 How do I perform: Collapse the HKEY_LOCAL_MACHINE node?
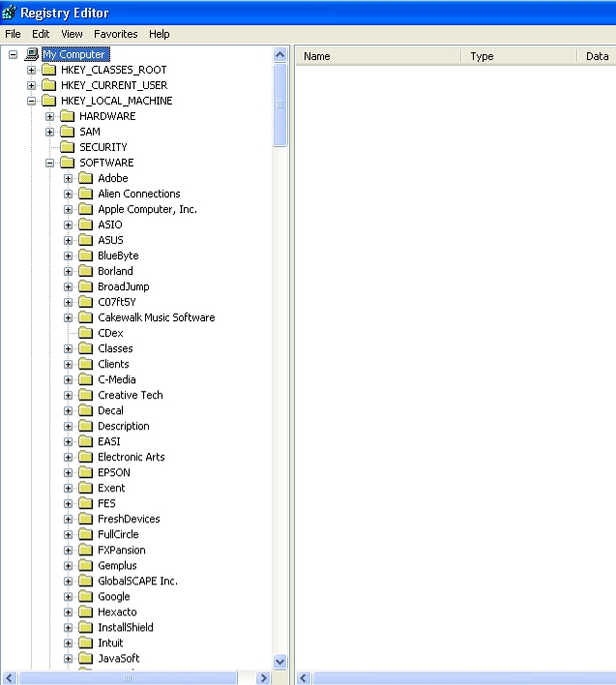pyautogui.click(x=32, y=101)
